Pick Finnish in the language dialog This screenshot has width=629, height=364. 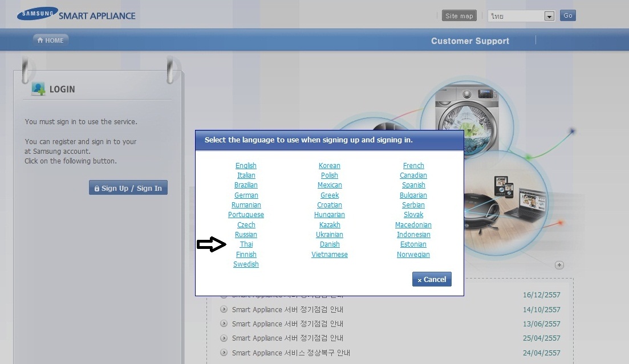tap(246, 255)
